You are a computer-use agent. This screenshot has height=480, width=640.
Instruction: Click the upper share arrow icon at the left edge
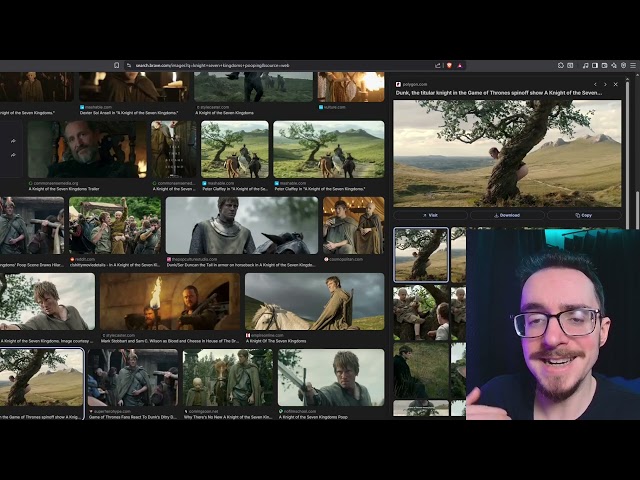click(x=13, y=141)
